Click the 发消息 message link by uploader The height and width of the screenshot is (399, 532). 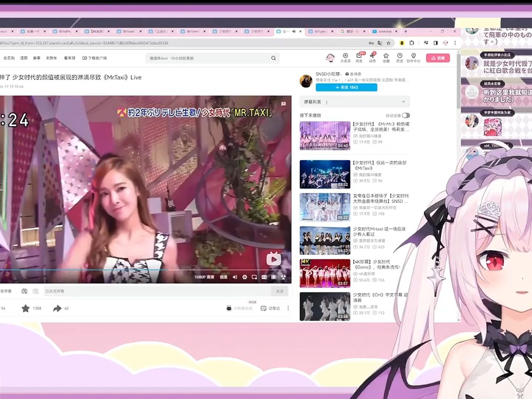click(353, 74)
